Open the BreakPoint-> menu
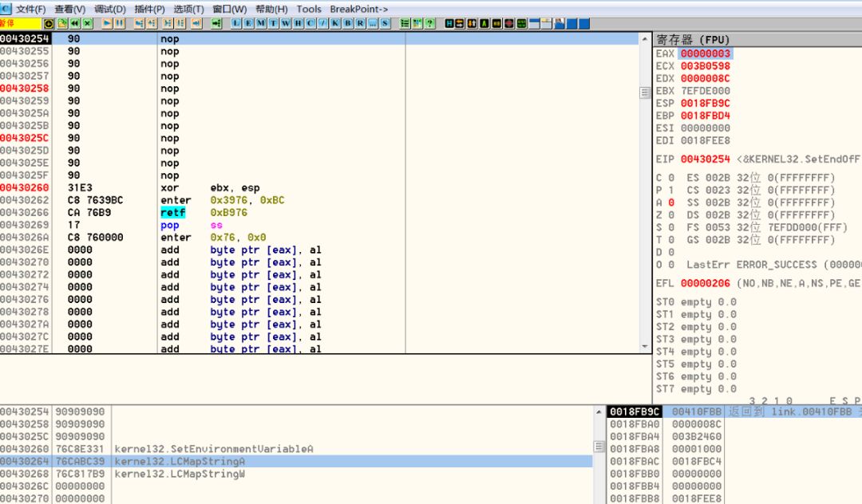 click(358, 9)
